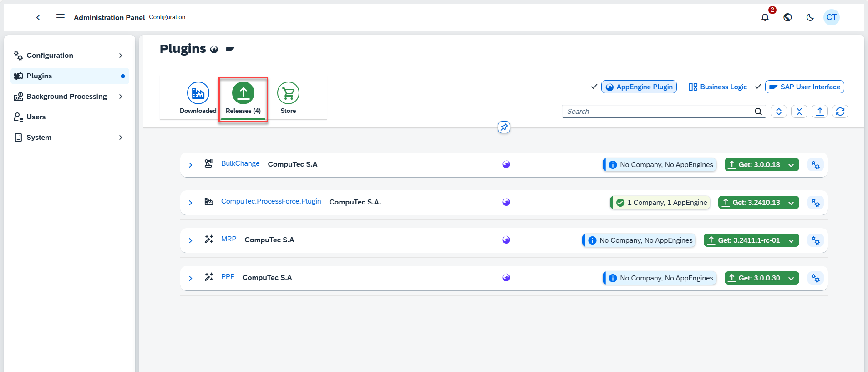
Task: Open settings gears for BulkChange plugin
Action: pyautogui.click(x=815, y=165)
